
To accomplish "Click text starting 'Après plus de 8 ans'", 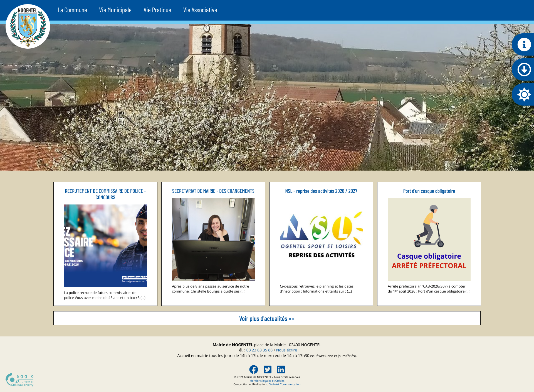I will point(211,289).
